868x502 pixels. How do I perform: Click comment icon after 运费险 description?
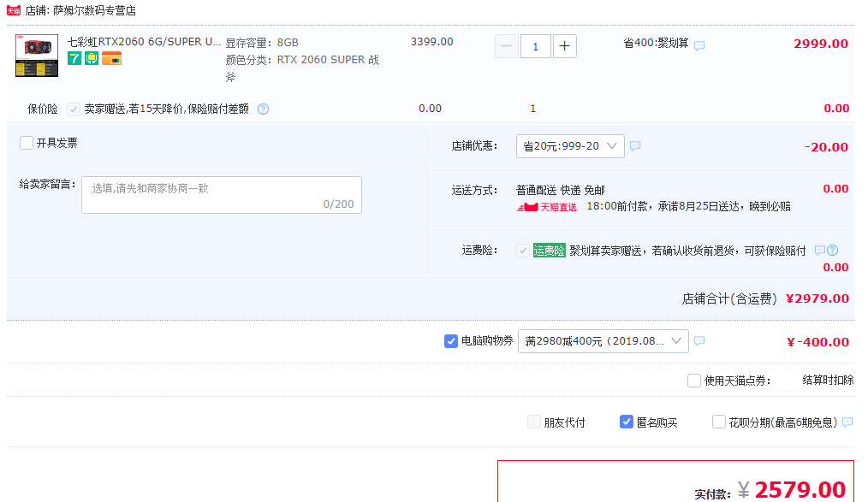coord(820,251)
